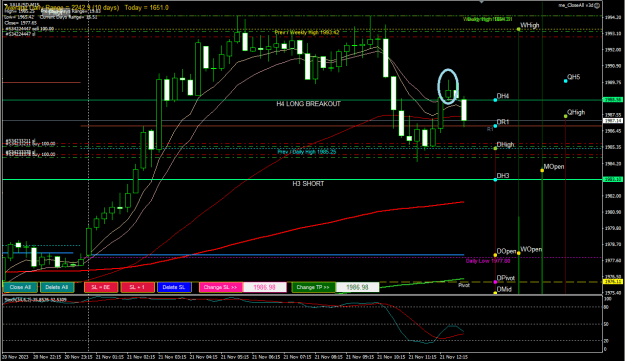The height and width of the screenshot is (361, 625).
Task: Click the Prev / Daily High 1985.25 label
Action: (307, 152)
